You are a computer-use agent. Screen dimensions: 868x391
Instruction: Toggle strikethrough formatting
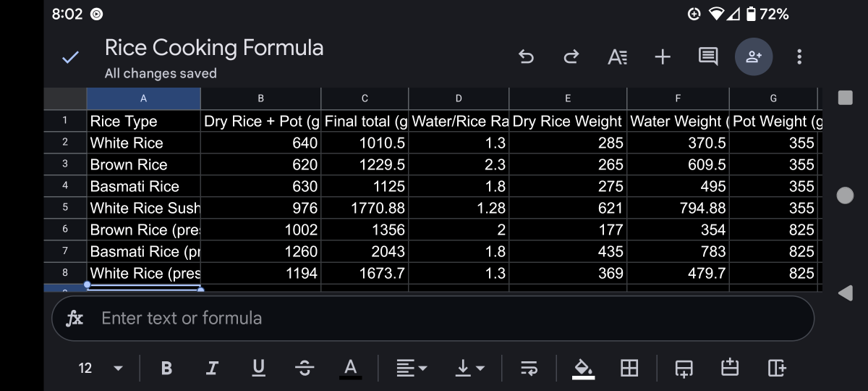(305, 368)
